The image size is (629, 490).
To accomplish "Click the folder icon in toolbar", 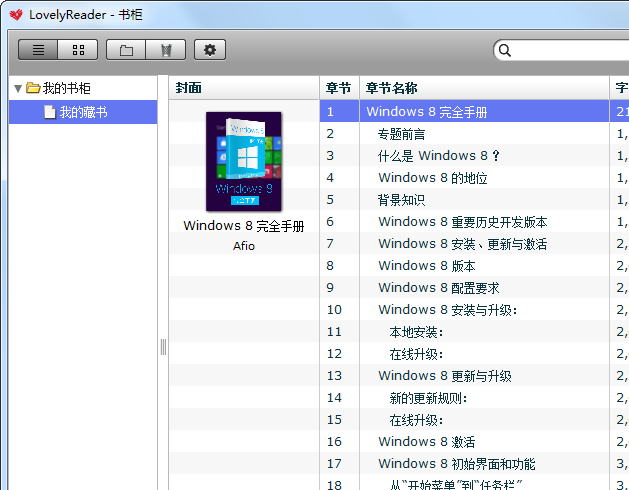I will pos(126,50).
